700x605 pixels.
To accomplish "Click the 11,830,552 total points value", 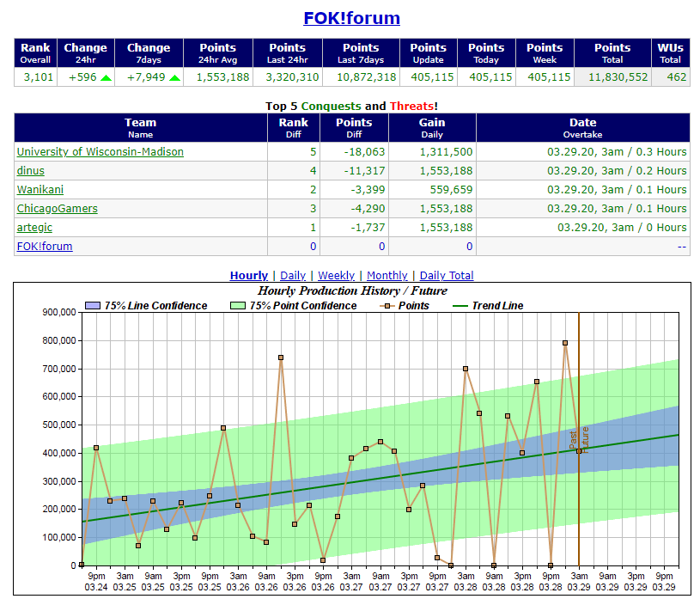I will [618, 76].
